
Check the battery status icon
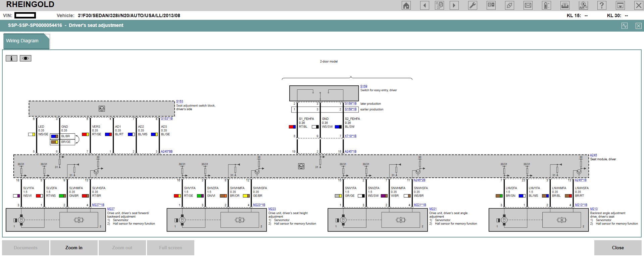point(546,5)
